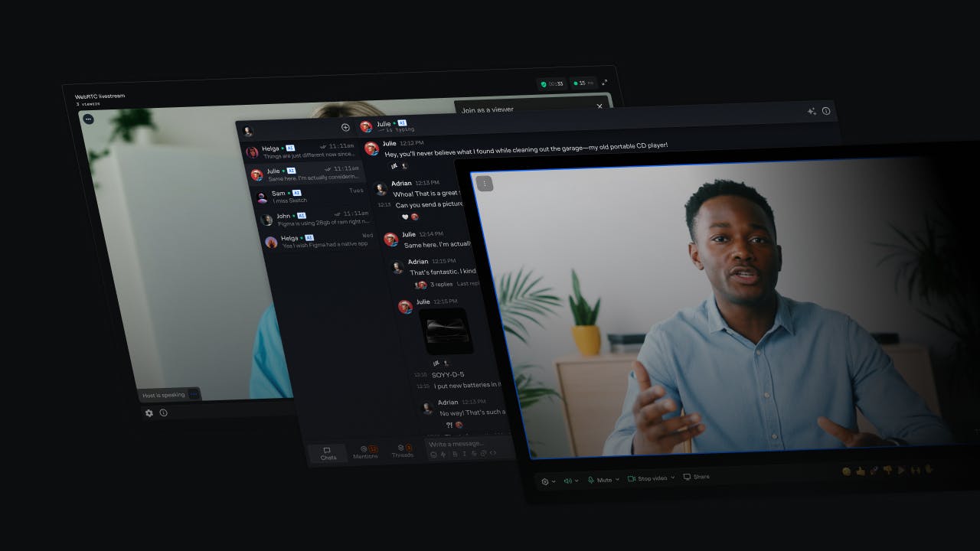Send thumbs up reaction in call
Viewport: 980px width, 551px height.
[x=861, y=471]
